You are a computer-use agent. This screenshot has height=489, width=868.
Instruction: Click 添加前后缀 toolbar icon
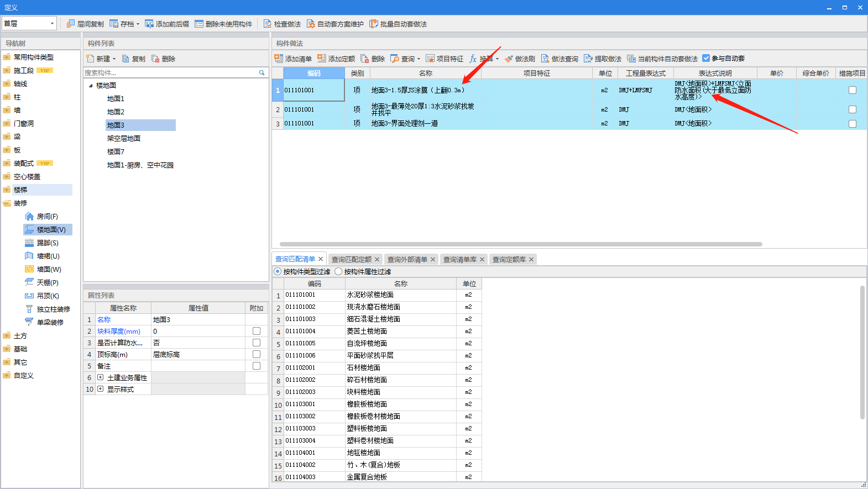coord(149,24)
